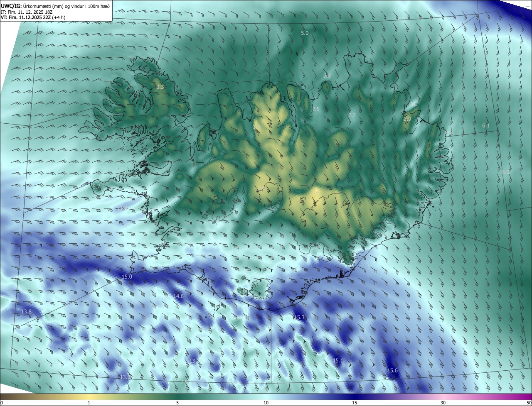Click the 14.6 value label off the south coast

pos(178,296)
